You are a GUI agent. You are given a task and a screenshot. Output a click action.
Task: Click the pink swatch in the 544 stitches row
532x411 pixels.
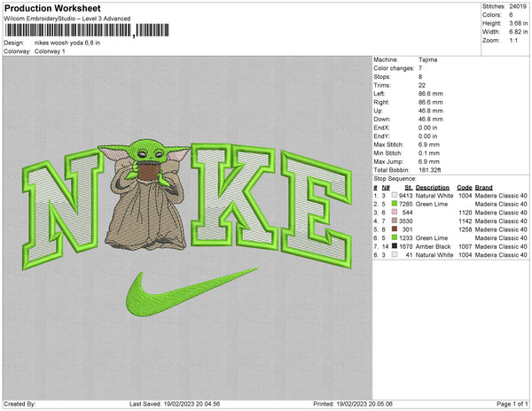tap(395, 213)
